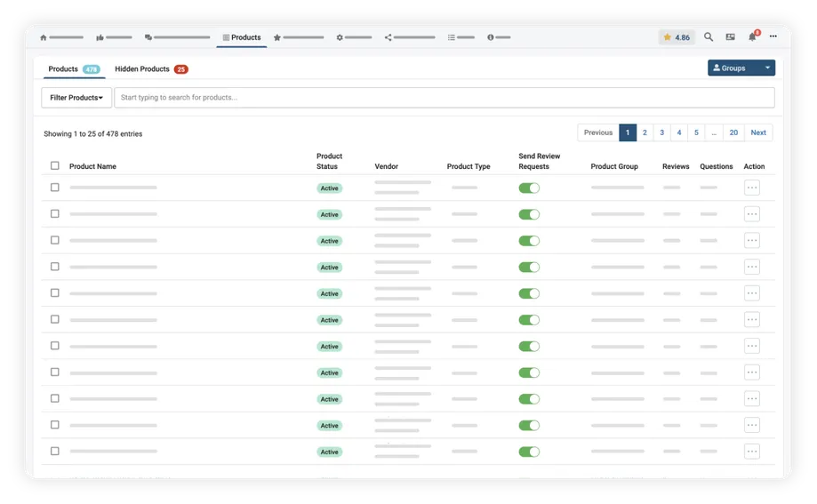This screenshot has width=817, height=504.
Task: Select the Products tab in top navigation
Action: [242, 37]
